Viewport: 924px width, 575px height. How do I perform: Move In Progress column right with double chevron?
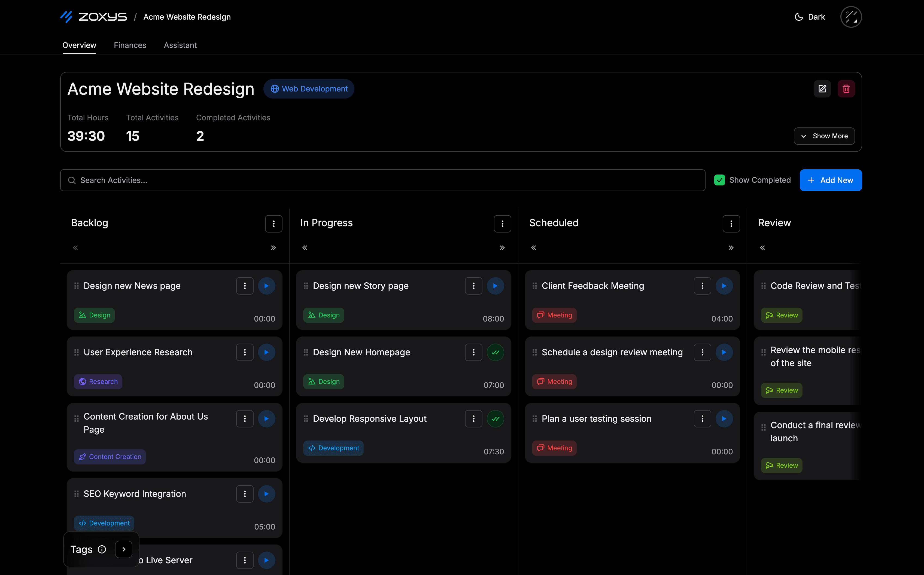[502, 247]
